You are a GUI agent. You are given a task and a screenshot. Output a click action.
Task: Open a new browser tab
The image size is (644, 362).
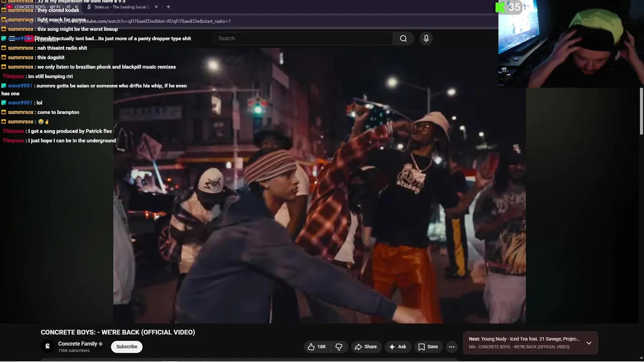(x=168, y=7)
